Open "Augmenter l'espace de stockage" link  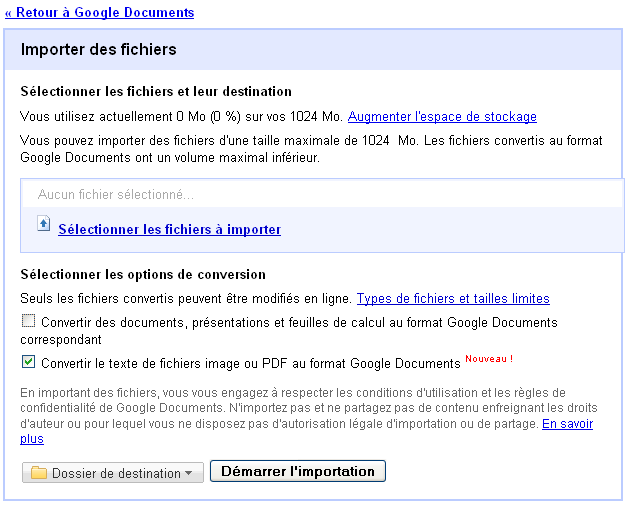pyautogui.click(x=442, y=117)
